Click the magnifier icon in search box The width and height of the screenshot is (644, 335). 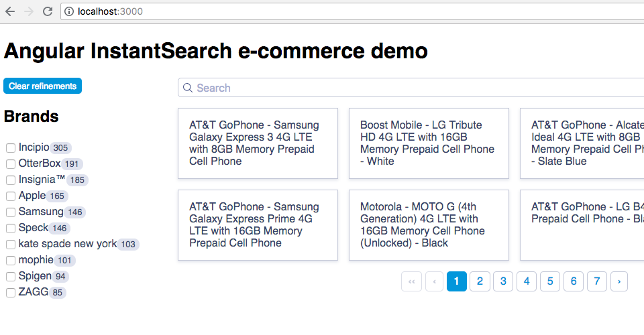[x=188, y=88]
